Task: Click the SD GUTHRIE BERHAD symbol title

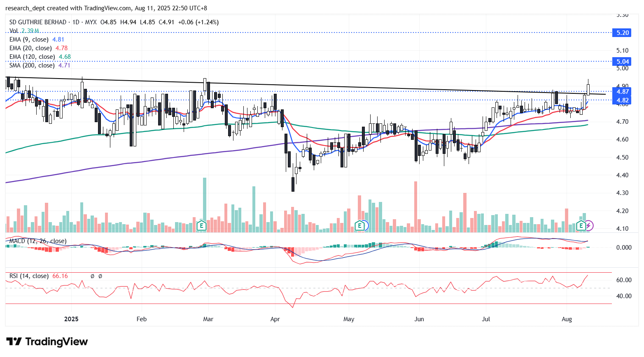Action: tap(38, 22)
